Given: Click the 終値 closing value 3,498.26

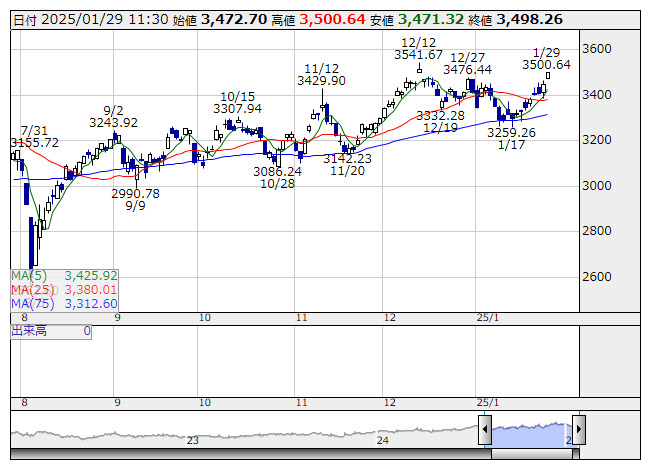Looking at the screenshot, I should (x=529, y=19).
